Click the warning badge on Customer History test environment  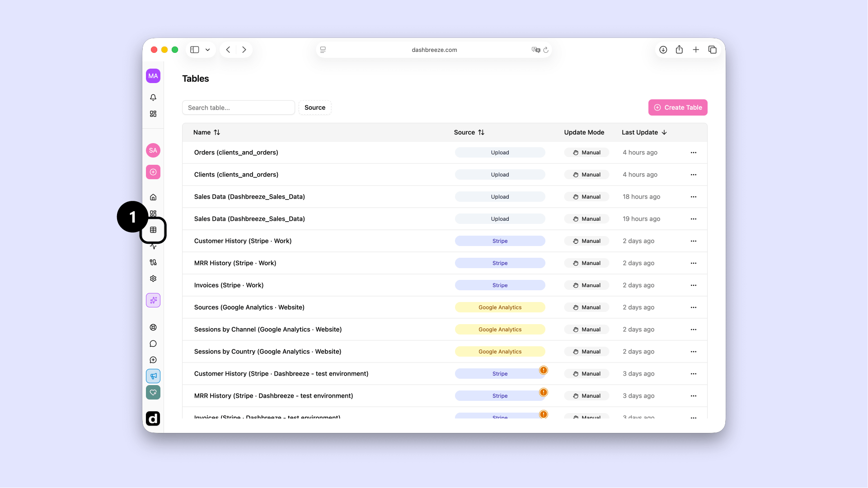(544, 370)
